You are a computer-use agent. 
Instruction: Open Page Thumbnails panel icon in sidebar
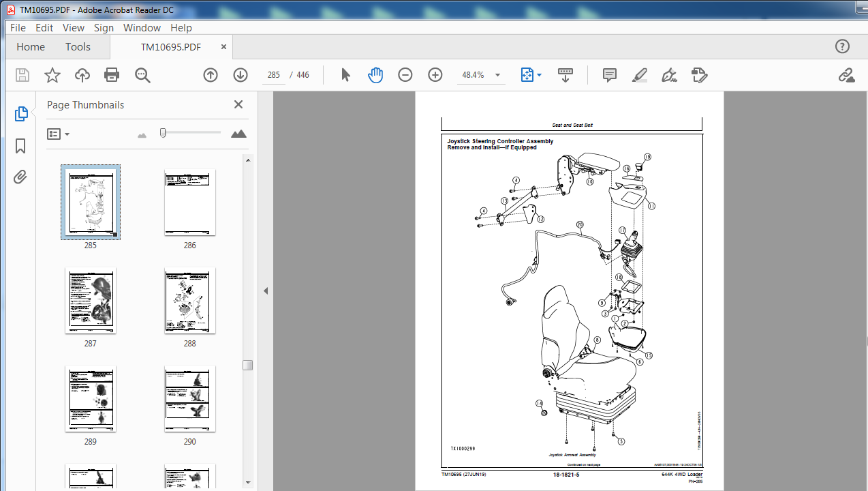tap(20, 114)
